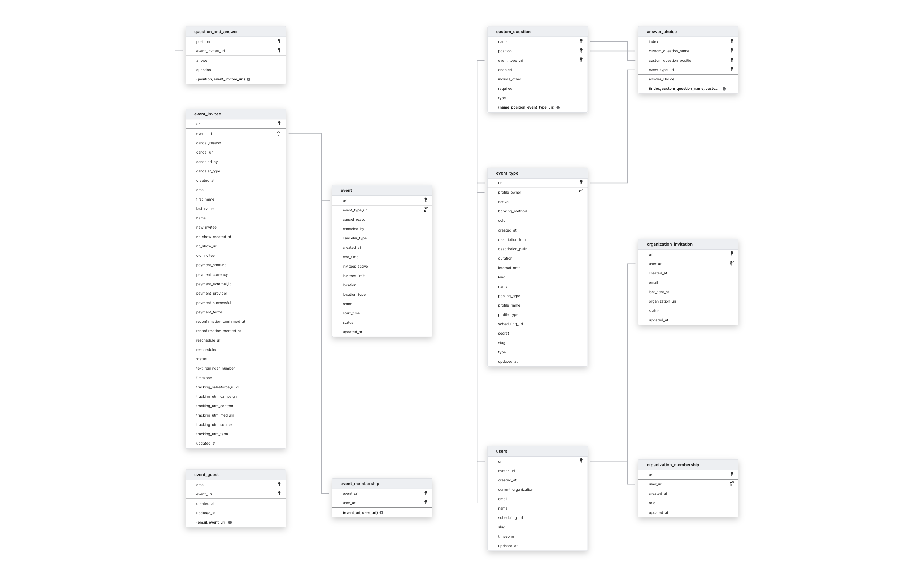Click the primary key icon on event_type uri
Image resolution: width=924 pixels, height=577 pixels.
pyautogui.click(x=580, y=183)
